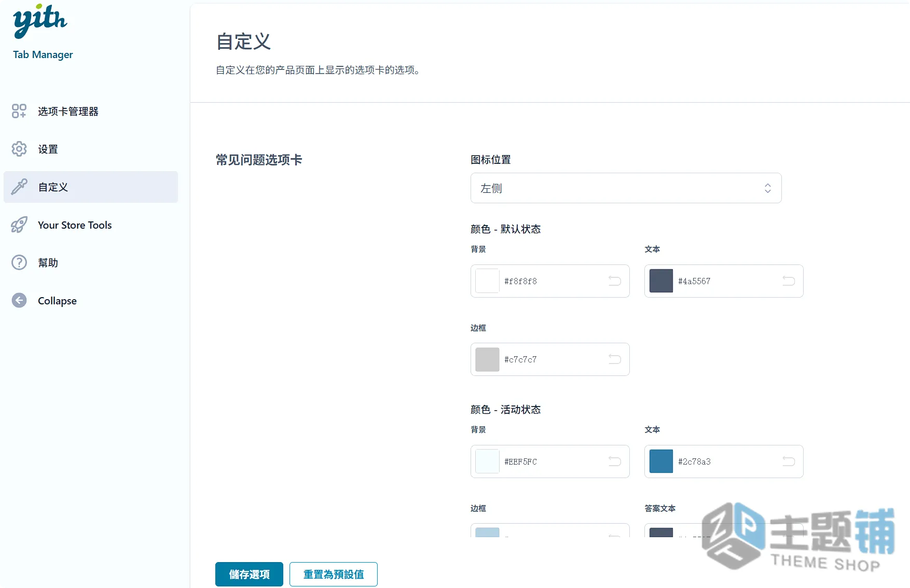Select 自定义 menu item

[91, 187]
